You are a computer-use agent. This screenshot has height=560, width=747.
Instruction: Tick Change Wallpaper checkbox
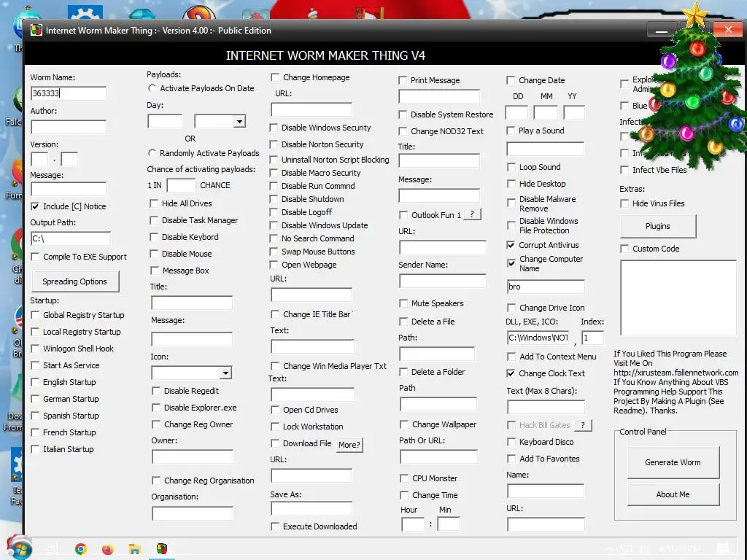click(404, 424)
